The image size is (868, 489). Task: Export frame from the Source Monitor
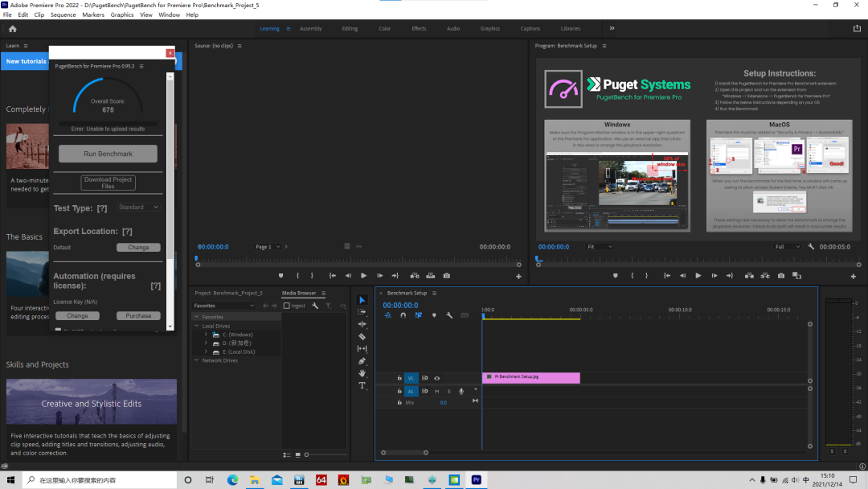point(447,276)
